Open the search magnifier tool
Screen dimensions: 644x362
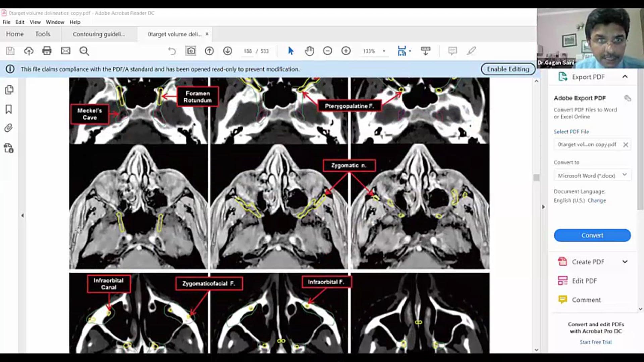(x=84, y=51)
